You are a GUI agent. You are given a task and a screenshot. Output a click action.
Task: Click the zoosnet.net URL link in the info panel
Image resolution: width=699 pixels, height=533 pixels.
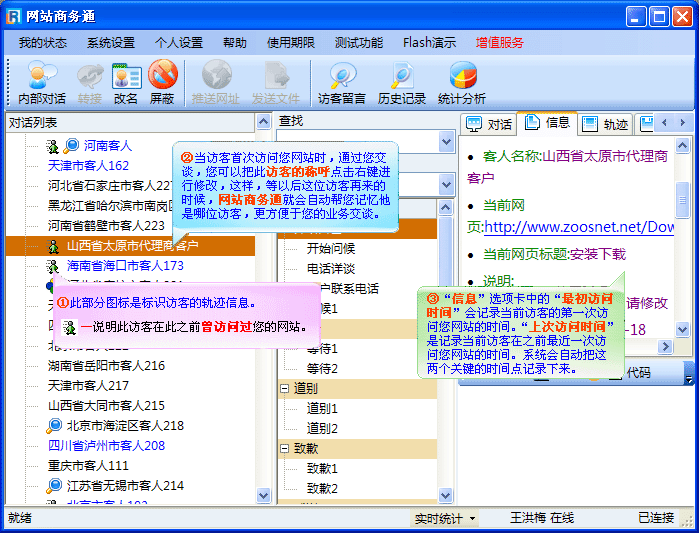(580, 227)
